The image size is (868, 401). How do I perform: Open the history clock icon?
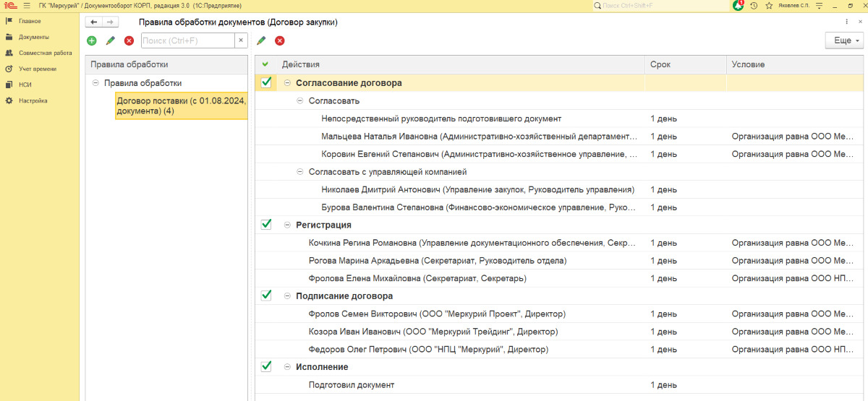pos(754,6)
